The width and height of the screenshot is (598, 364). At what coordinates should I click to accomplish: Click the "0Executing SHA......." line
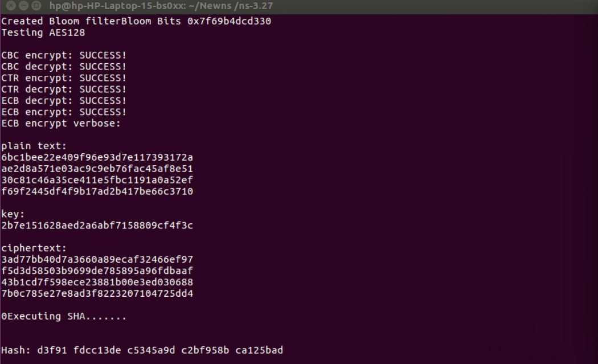click(64, 316)
